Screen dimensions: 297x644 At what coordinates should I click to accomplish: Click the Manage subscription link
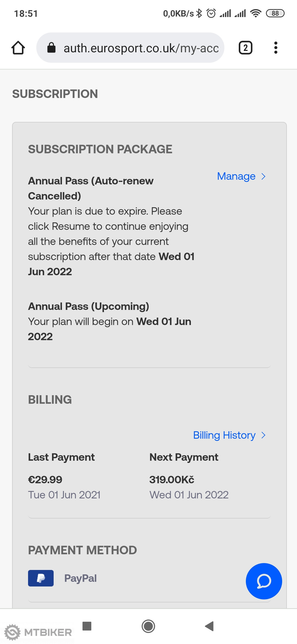click(x=236, y=176)
